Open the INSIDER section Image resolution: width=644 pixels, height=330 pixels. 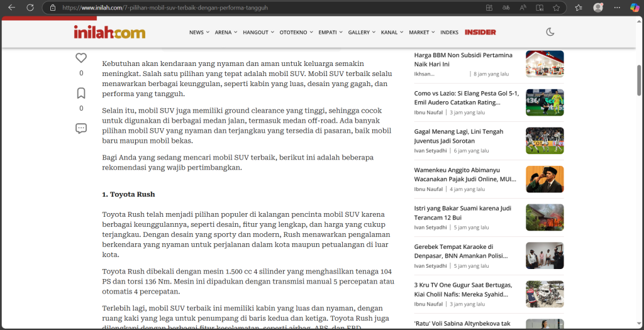(x=480, y=33)
